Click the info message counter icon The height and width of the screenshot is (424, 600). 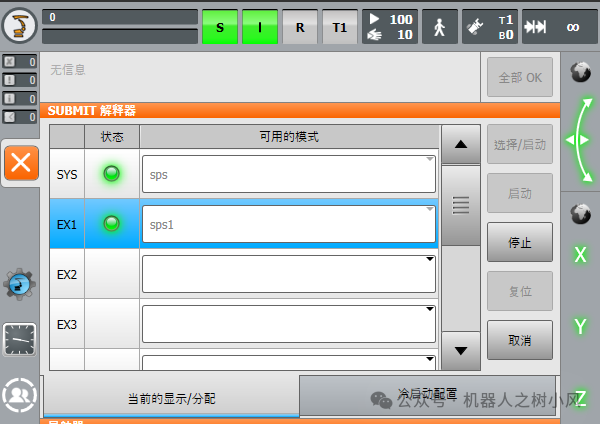pyautogui.click(x=20, y=99)
